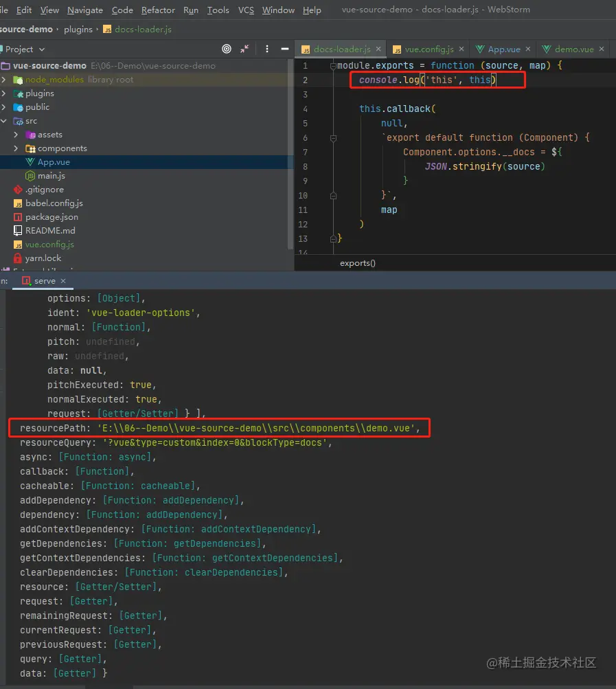The height and width of the screenshot is (689, 616).
Task: Place cursor on JSON.stringify(source) code
Action: [485, 166]
